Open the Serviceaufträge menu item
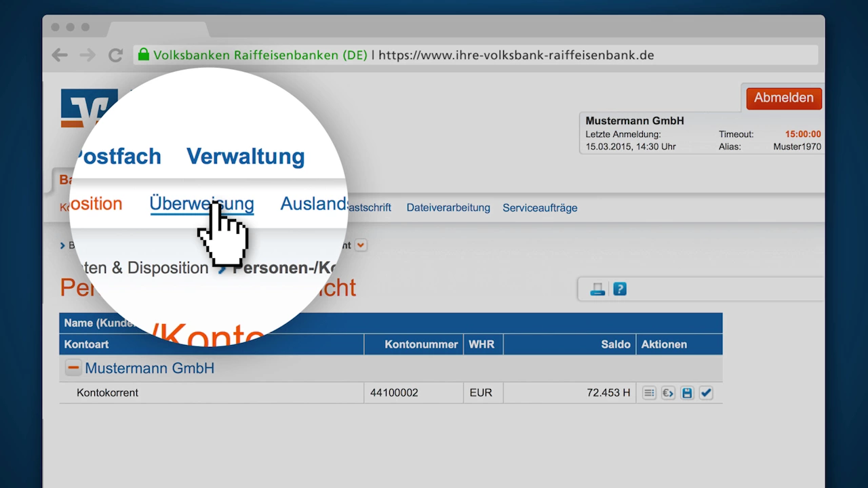Image resolution: width=868 pixels, height=488 pixels. [540, 208]
